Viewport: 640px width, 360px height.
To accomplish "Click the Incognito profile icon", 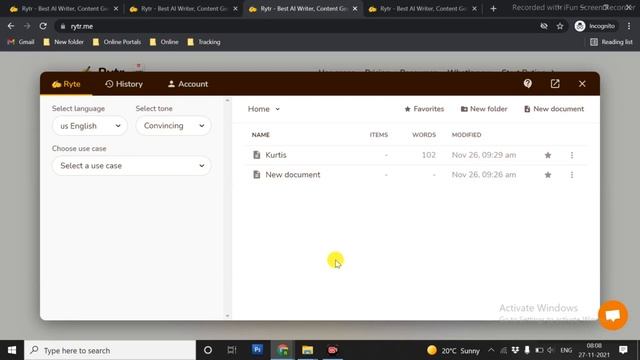I will (x=595, y=26).
